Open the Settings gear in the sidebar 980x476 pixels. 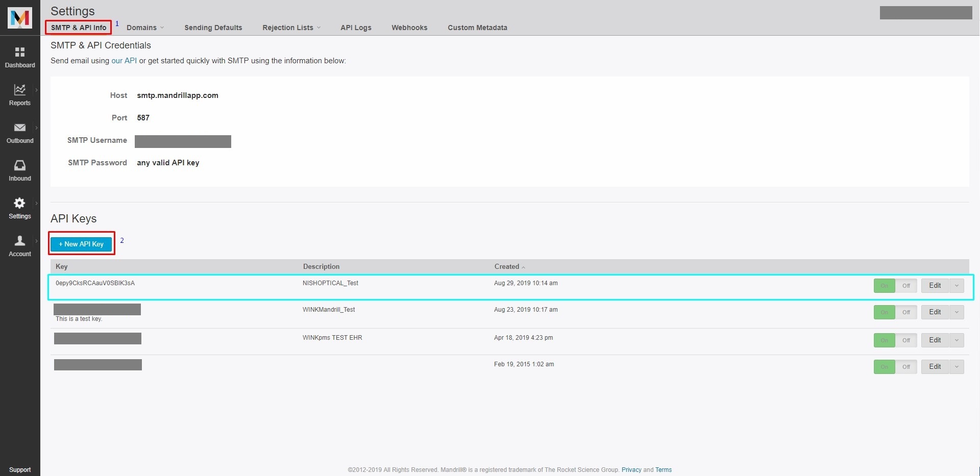[20, 208]
